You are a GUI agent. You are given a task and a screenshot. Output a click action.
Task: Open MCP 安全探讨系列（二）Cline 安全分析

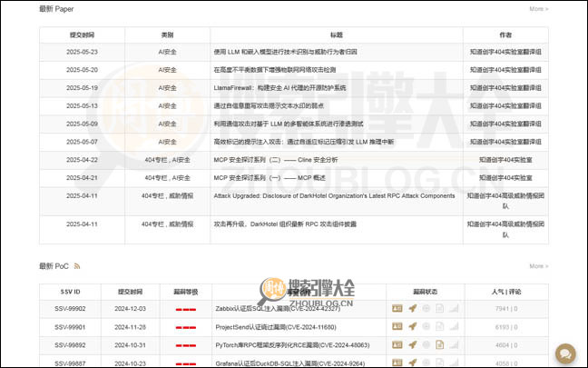(276, 160)
